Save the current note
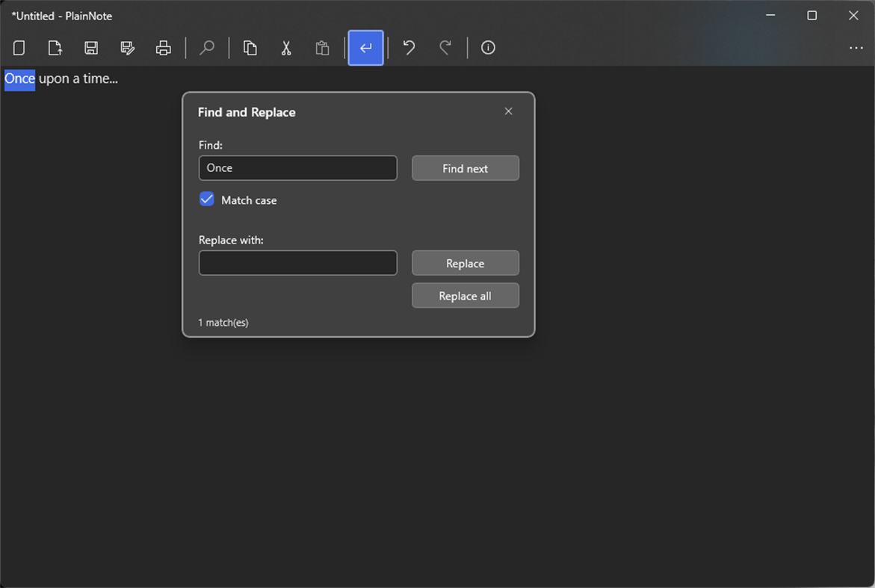 [x=91, y=48]
